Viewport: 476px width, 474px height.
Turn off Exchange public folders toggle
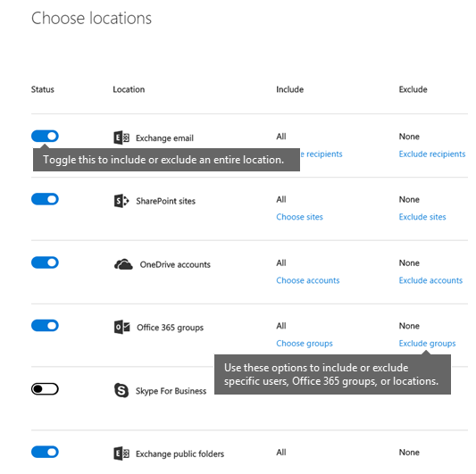(x=45, y=453)
